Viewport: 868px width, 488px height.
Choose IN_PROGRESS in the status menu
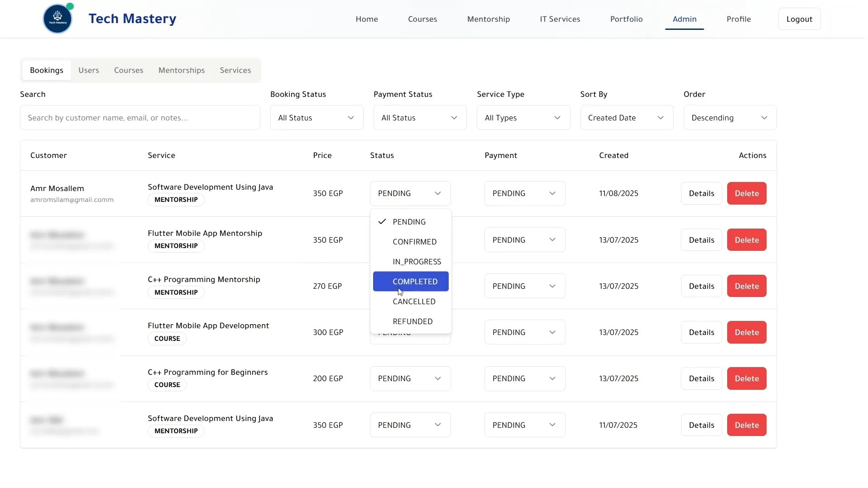(411, 262)
